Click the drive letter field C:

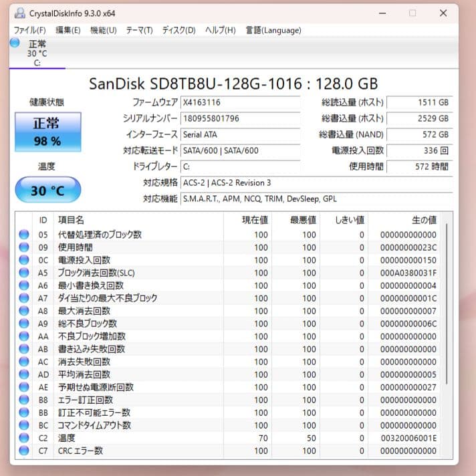tap(241, 166)
